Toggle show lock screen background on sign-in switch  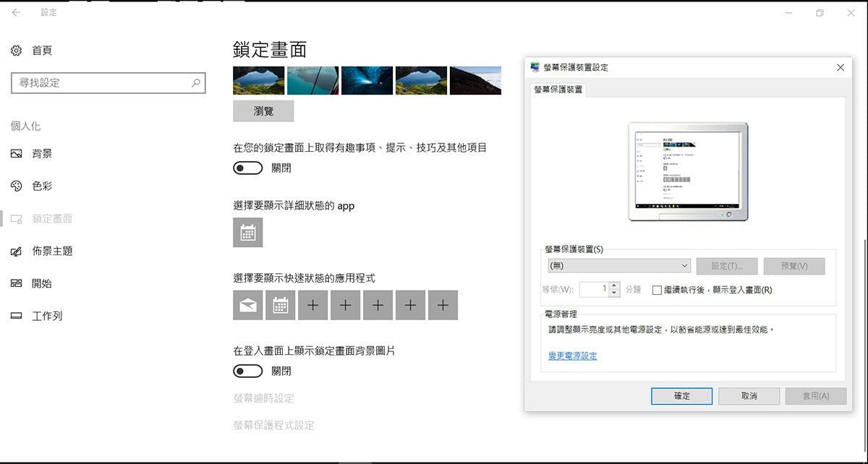247,371
